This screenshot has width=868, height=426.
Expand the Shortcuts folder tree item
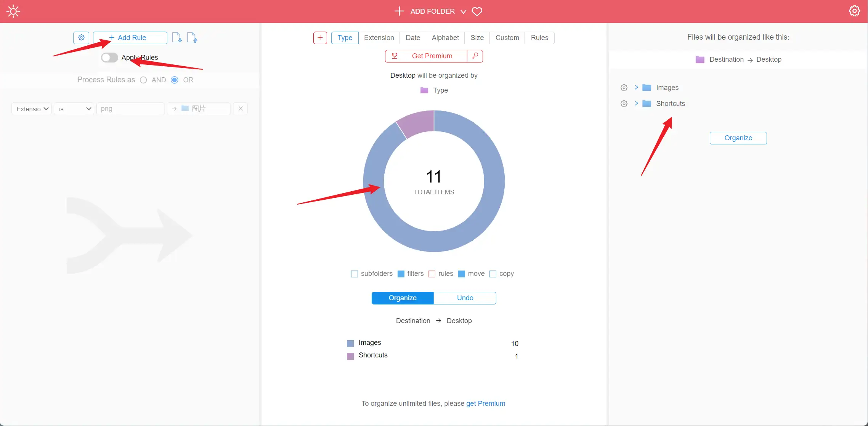[636, 103]
